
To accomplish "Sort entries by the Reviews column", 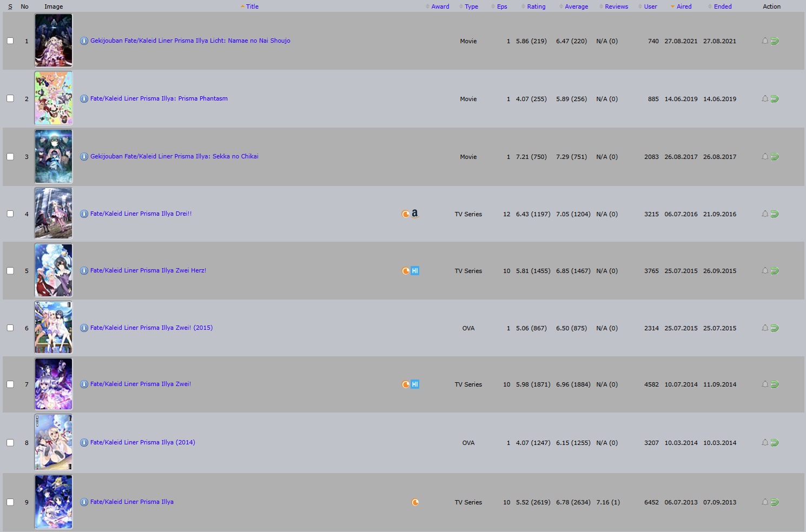I will click(x=616, y=6).
